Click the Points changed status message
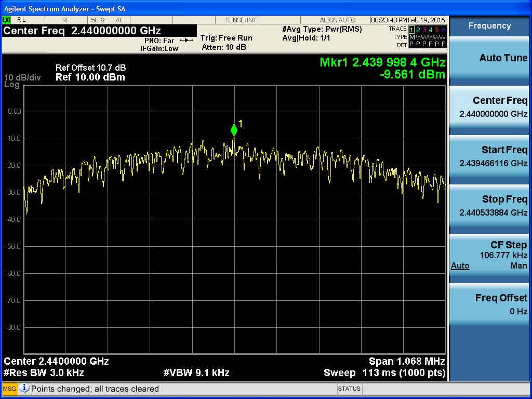The width and height of the screenshot is (532, 399). pyautogui.click(x=95, y=389)
